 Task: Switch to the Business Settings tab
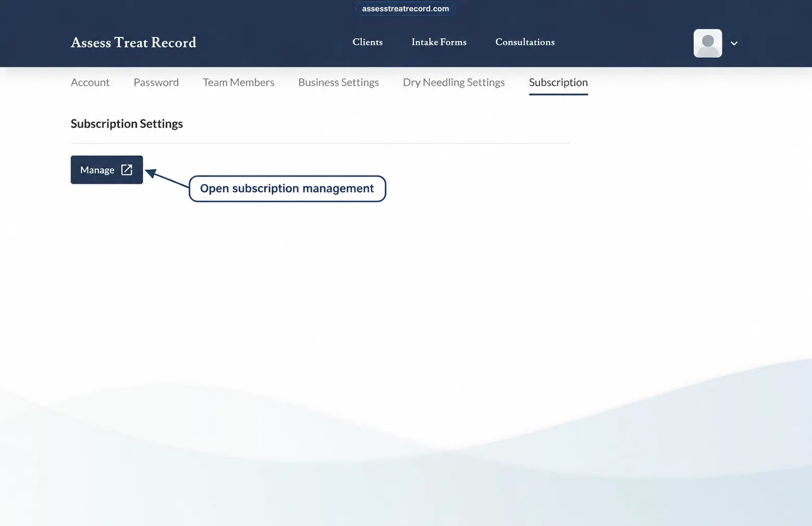pos(339,82)
